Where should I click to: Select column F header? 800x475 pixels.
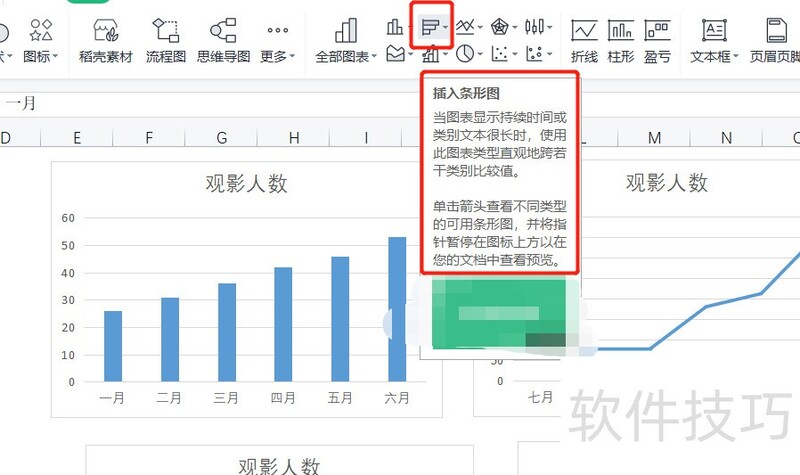[149, 138]
